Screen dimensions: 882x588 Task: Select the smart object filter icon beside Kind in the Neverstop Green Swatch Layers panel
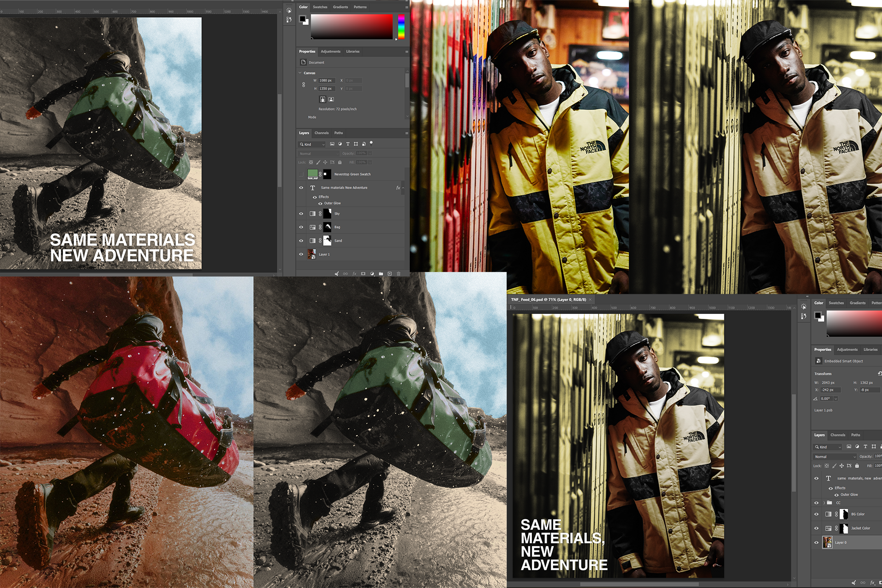point(364,144)
